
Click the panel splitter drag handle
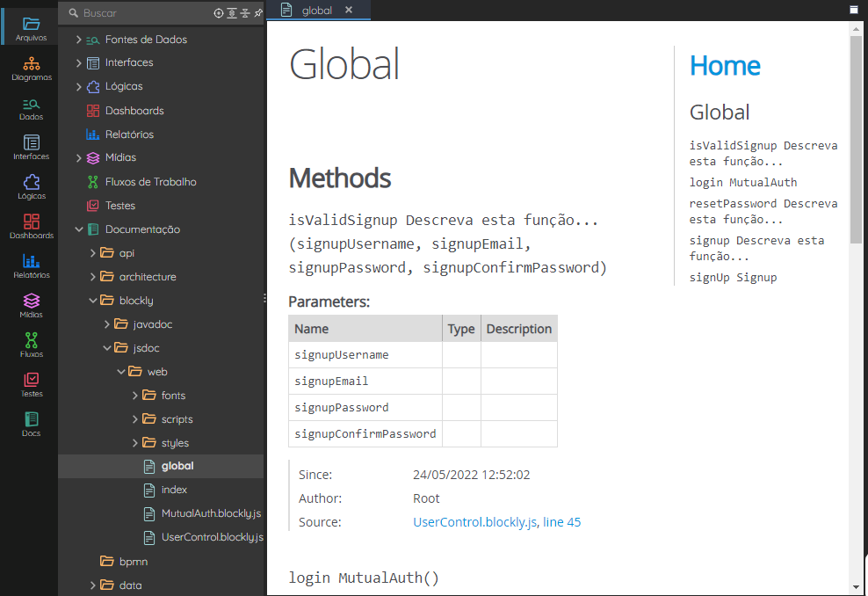(265, 298)
